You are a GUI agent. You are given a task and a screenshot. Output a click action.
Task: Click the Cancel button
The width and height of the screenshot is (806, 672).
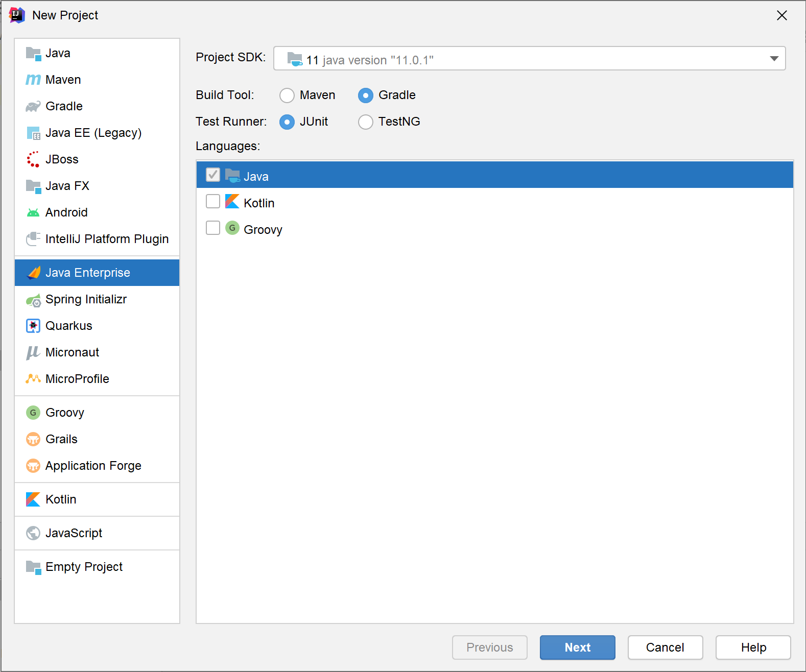[x=666, y=647]
